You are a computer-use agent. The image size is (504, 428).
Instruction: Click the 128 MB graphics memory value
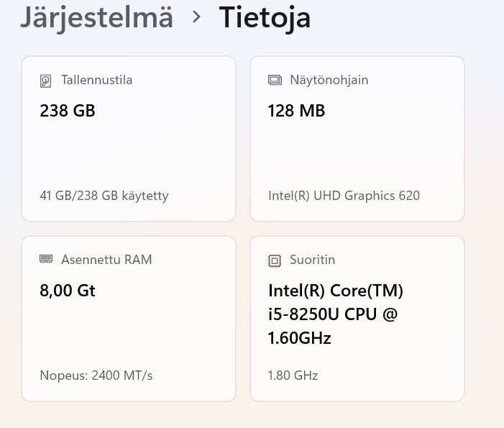(296, 111)
